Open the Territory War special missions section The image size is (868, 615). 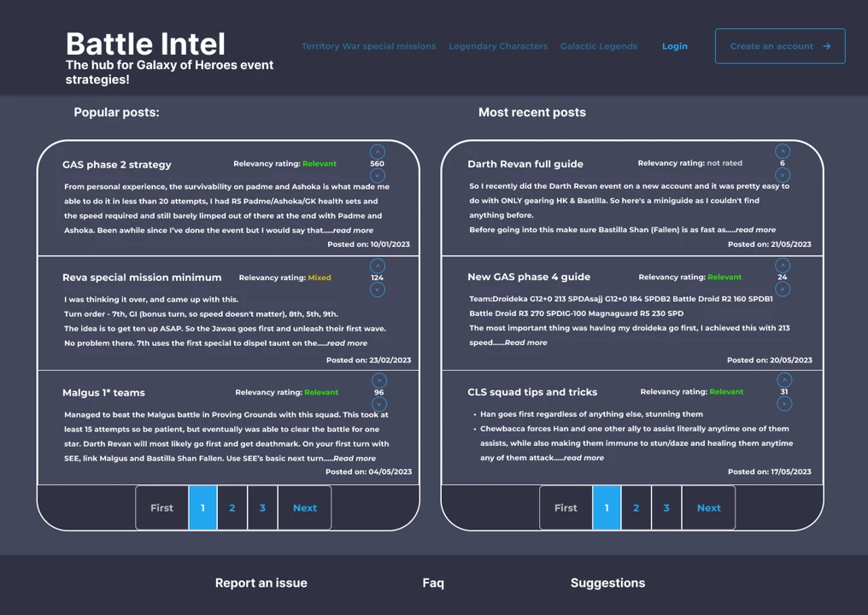pyautogui.click(x=368, y=46)
